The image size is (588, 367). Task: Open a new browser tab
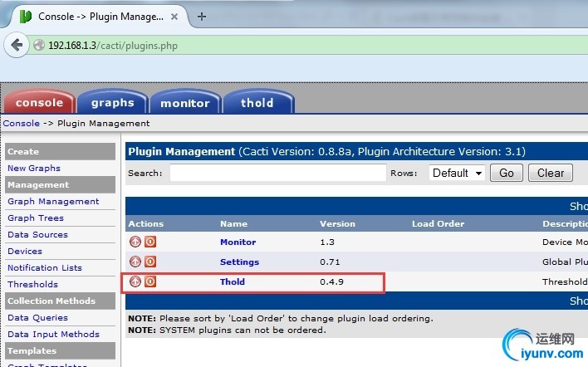coord(202,17)
